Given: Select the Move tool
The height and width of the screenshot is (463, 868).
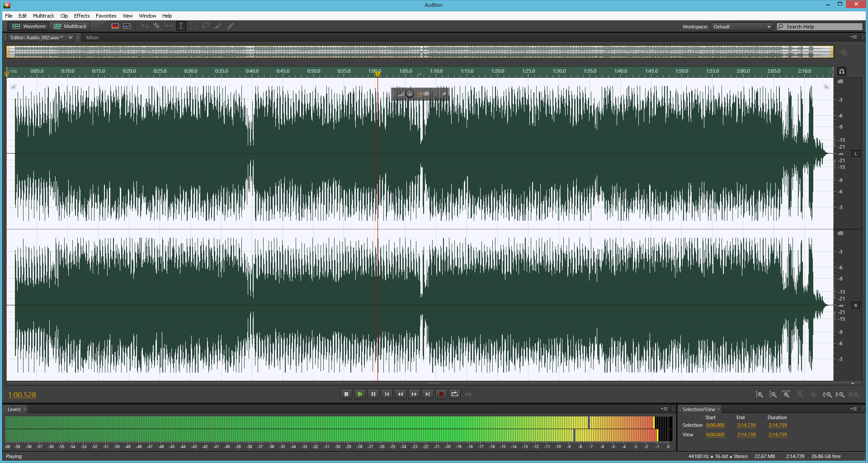Looking at the screenshot, I should pyautogui.click(x=145, y=26).
